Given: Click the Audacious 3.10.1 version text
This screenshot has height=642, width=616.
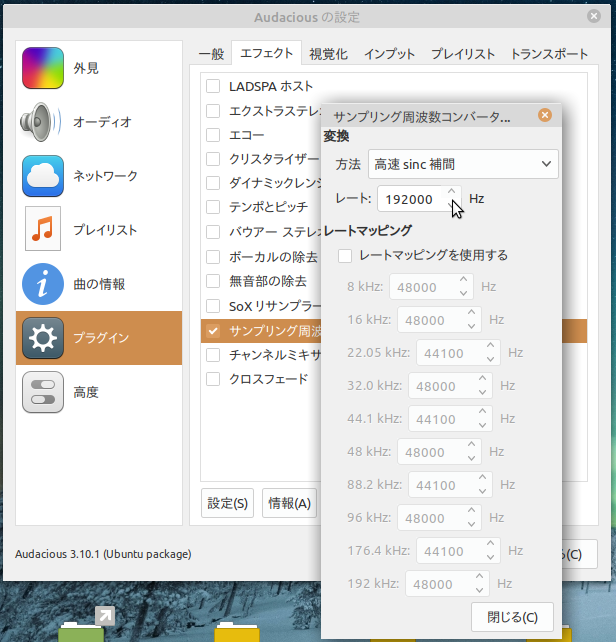Looking at the screenshot, I should (x=103, y=554).
